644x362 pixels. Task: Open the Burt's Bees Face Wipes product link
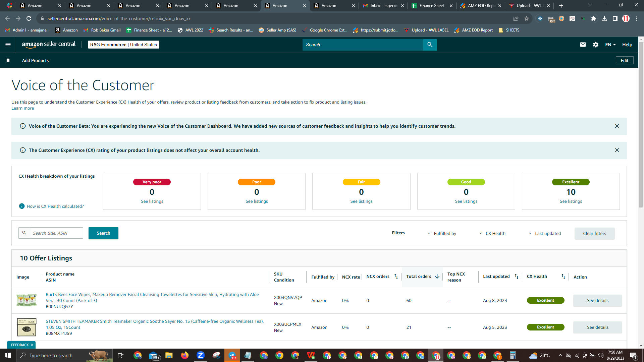pyautogui.click(x=152, y=297)
